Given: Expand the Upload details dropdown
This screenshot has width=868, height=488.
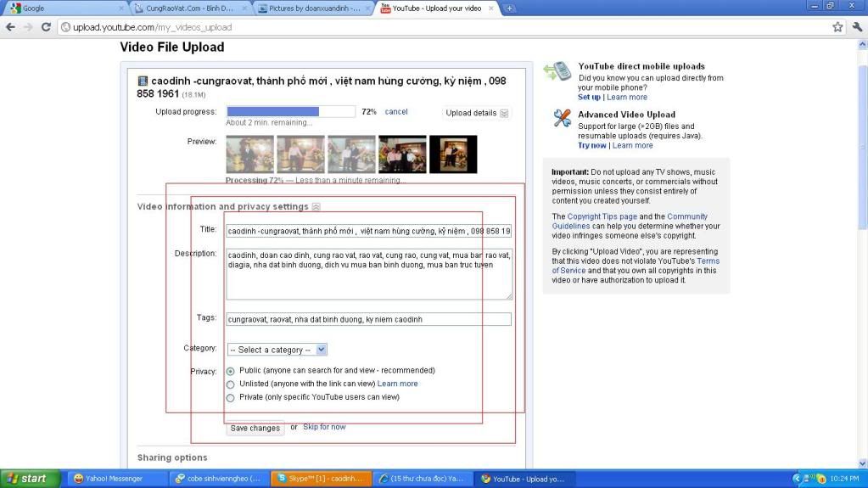Looking at the screenshot, I should [476, 113].
